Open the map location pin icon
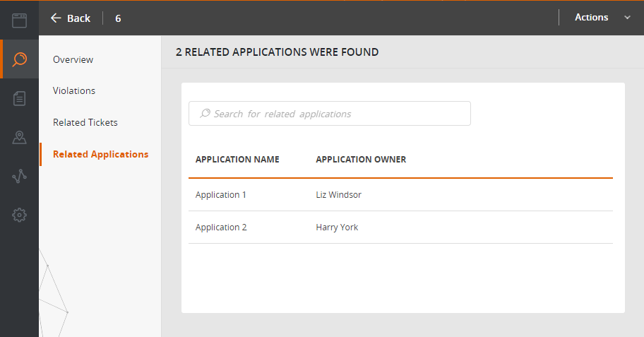 click(19, 137)
